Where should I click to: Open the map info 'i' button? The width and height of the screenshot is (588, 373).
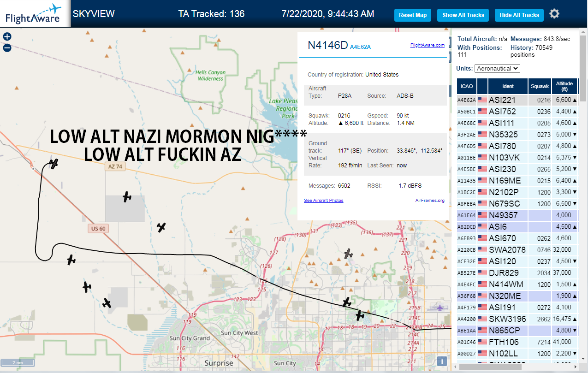pos(442,361)
